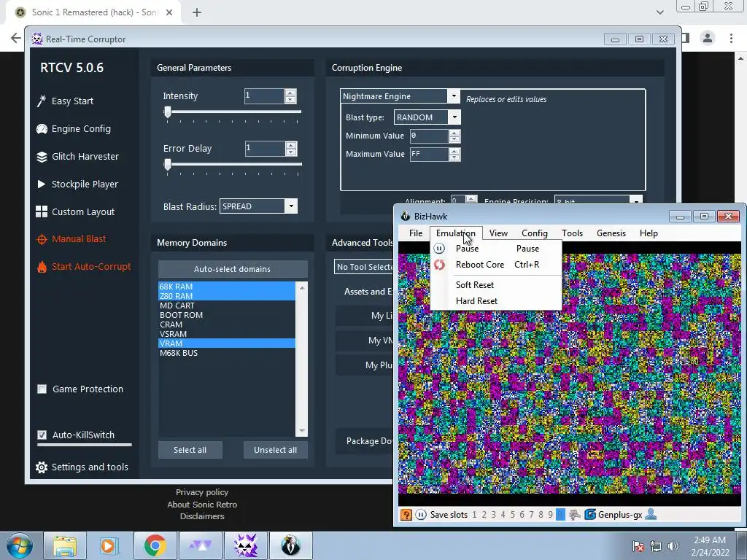
Task: Open the Blast type RANDOM dropdown
Action: pos(454,117)
